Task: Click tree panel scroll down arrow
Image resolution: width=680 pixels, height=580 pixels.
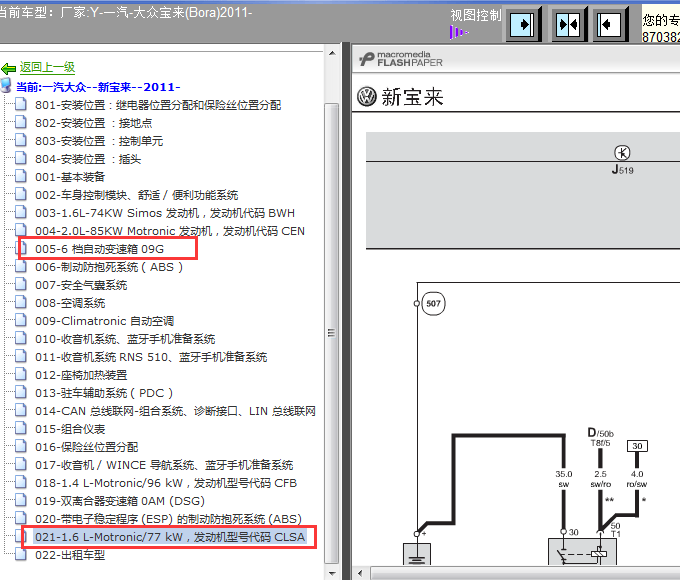Action: pos(332,573)
